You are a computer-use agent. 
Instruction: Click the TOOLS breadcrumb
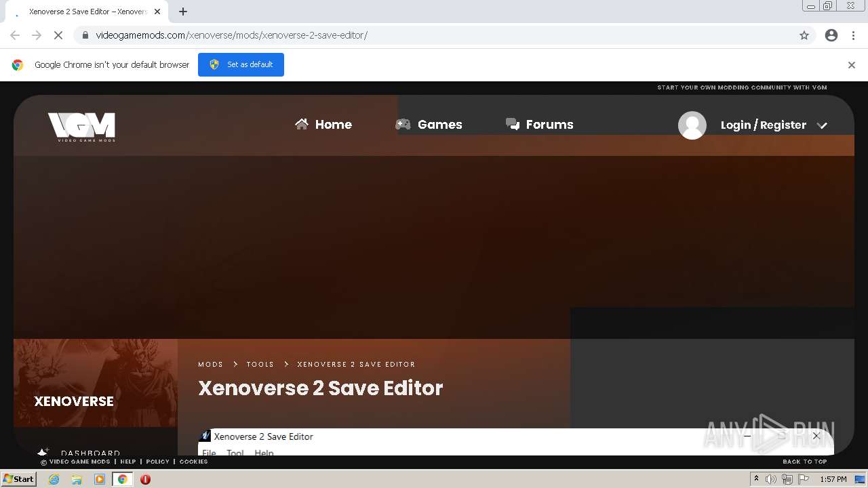coord(260,364)
